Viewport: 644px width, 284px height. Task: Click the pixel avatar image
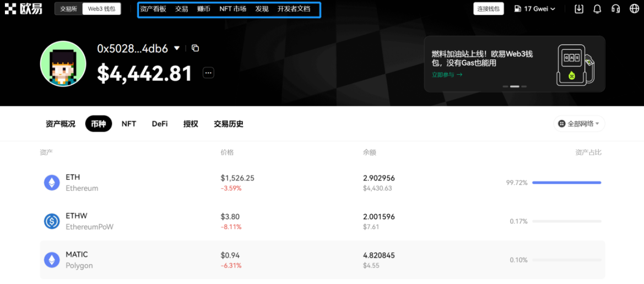(x=63, y=64)
